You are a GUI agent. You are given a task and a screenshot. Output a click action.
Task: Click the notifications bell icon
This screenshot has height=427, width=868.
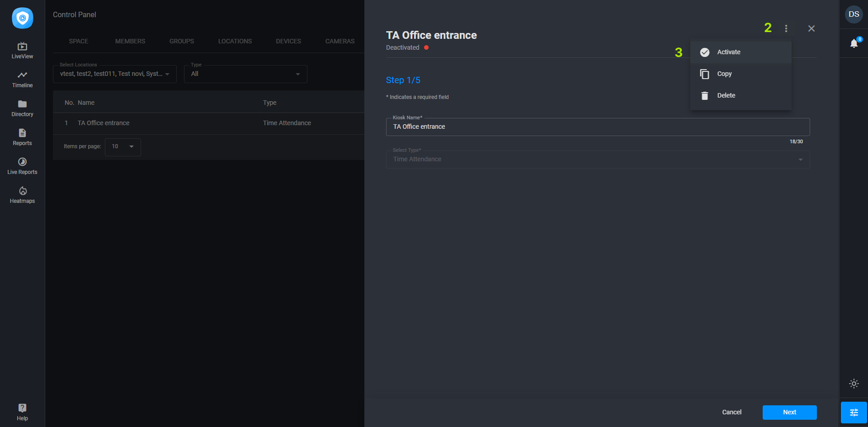coord(854,43)
